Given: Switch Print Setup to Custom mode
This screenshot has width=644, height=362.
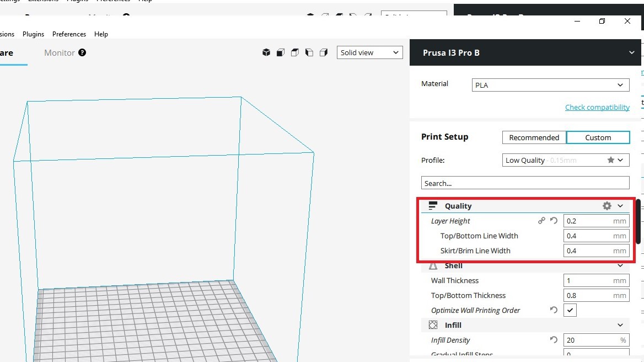Looking at the screenshot, I should pyautogui.click(x=598, y=137).
